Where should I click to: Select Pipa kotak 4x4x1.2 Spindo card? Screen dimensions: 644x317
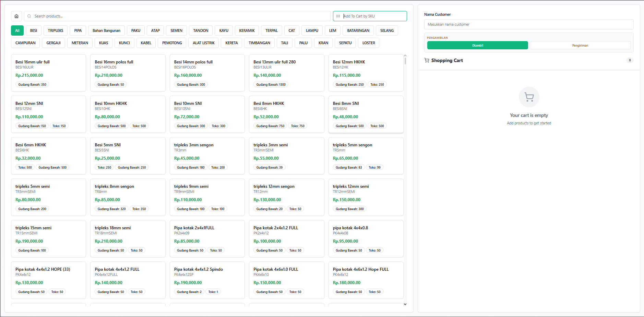pos(207,280)
